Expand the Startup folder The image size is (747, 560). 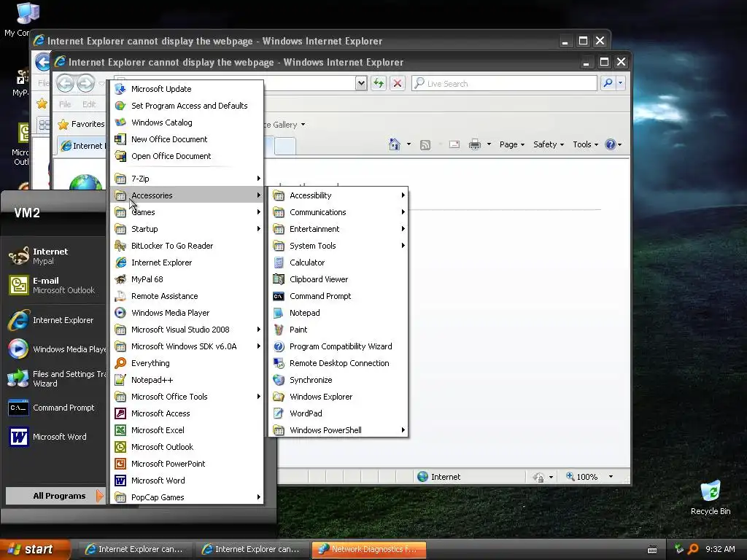[187, 228]
